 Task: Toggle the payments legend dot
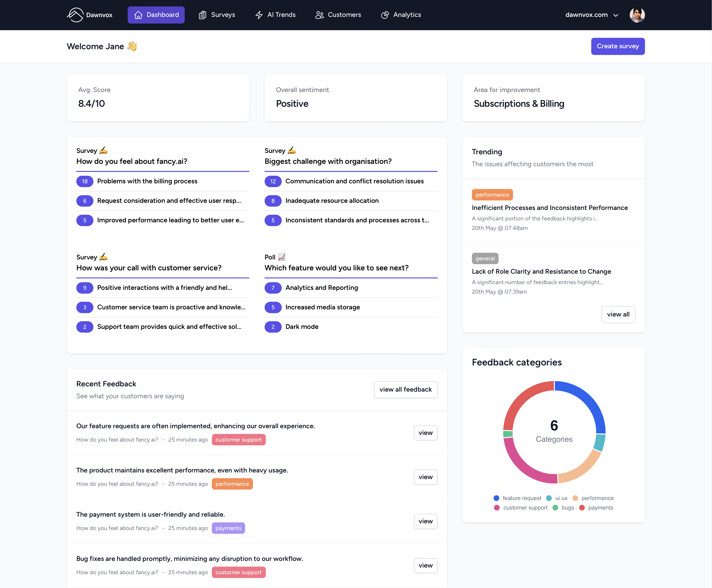point(582,507)
